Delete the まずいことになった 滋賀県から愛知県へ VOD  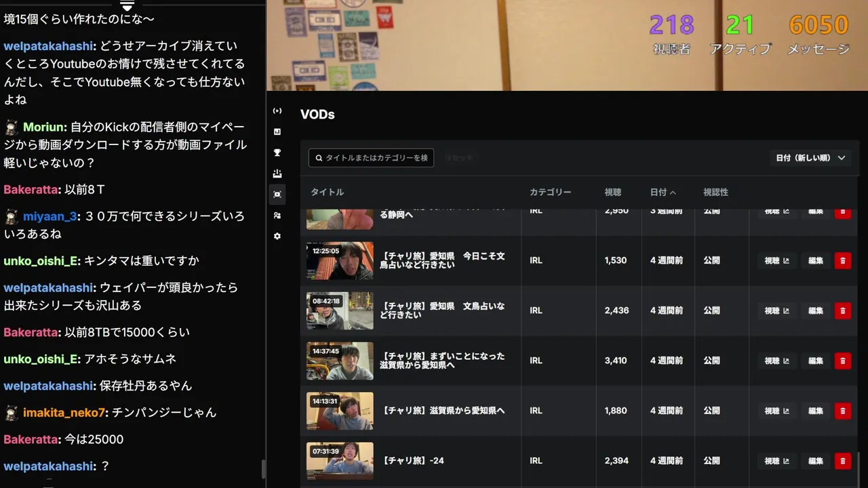coord(843,361)
